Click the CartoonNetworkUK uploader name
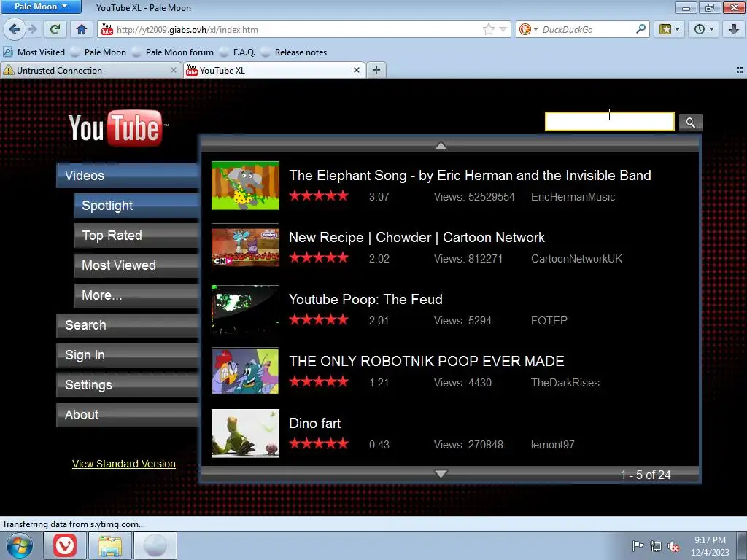The height and width of the screenshot is (560, 747). [x=576, y=259]
